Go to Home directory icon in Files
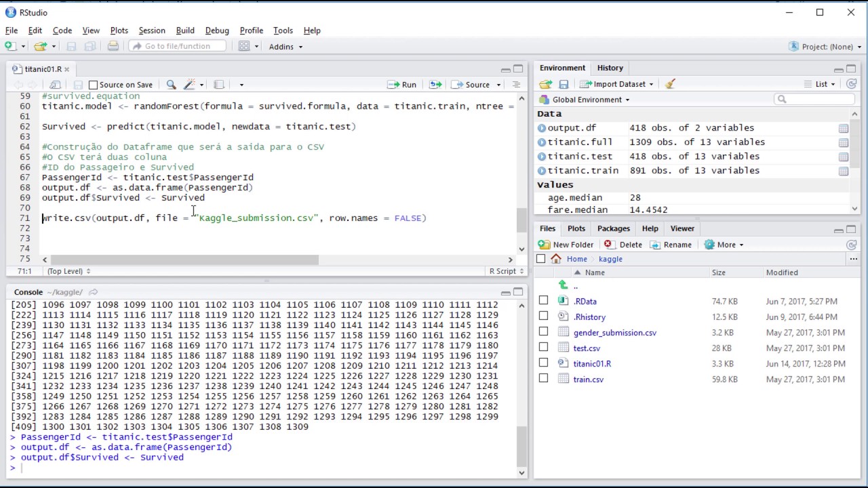 556,259
